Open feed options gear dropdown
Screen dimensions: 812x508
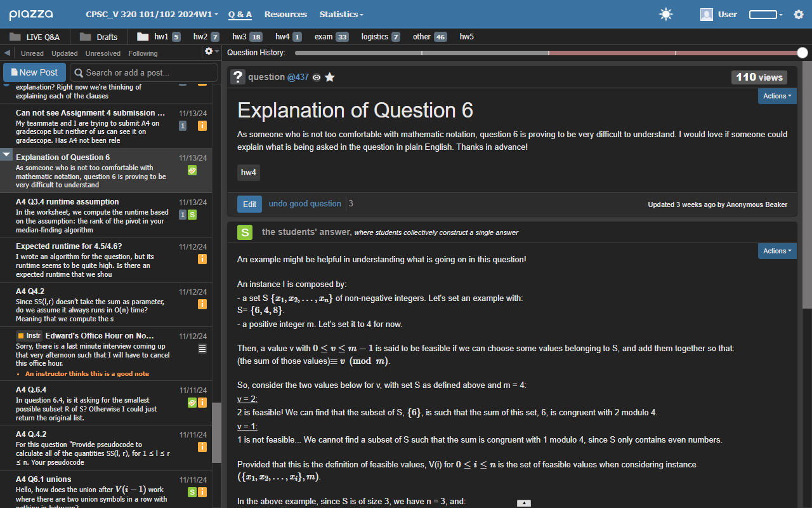(x=211, y=51)
